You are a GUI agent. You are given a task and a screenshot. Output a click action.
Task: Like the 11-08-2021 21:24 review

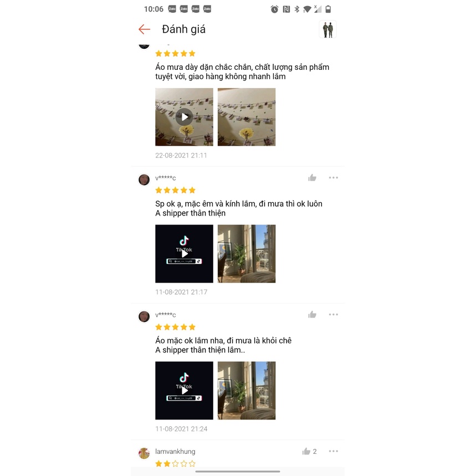[312, 315]
